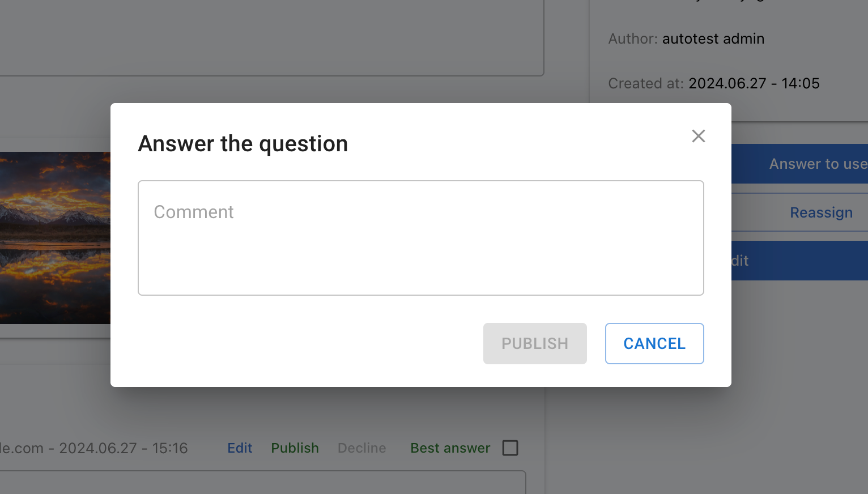Image resolution: width=868 pixels, height=494 pixels.
Task: Open the sunset mountain image thumbnail
Action: [x=55, y=238]
